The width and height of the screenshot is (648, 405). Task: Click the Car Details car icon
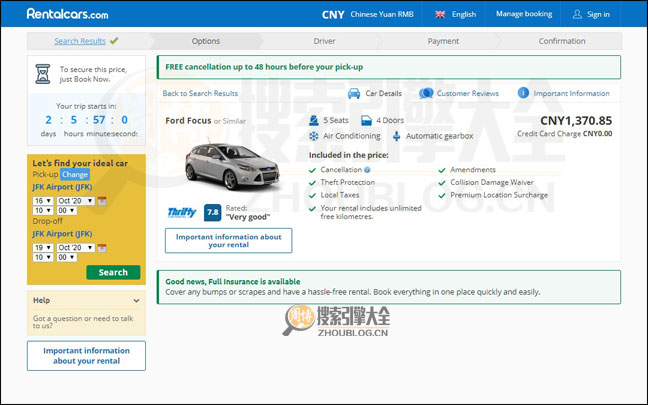(x=354, y=93)
